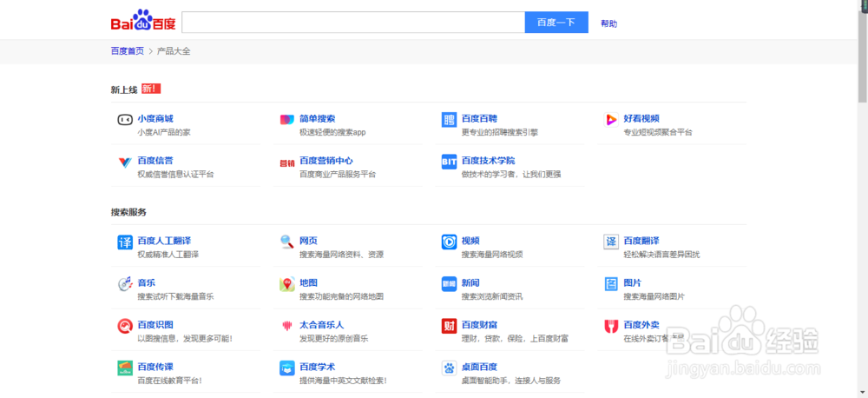Open the 百度识图 link
Screen dimensions: 868x398
pos(155,325)
